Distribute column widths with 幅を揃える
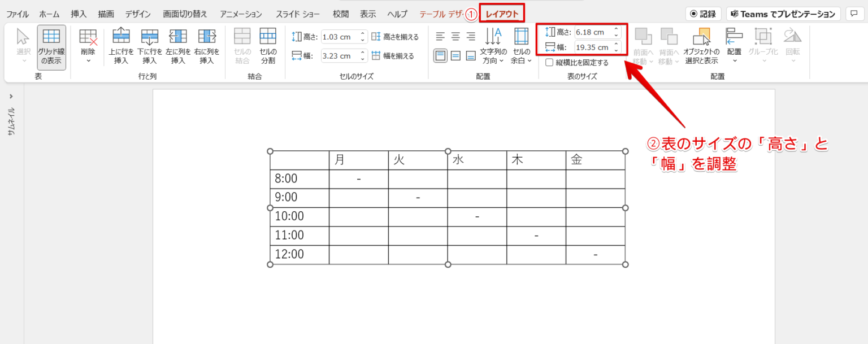 point(393,55)
